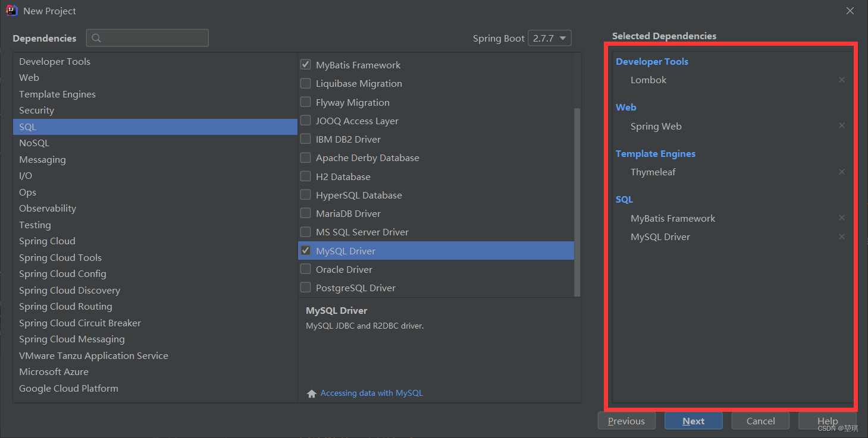Screen dimensions: 868x438
Task: Remove Lombok from selected dependencies
Action: (842, 80)
